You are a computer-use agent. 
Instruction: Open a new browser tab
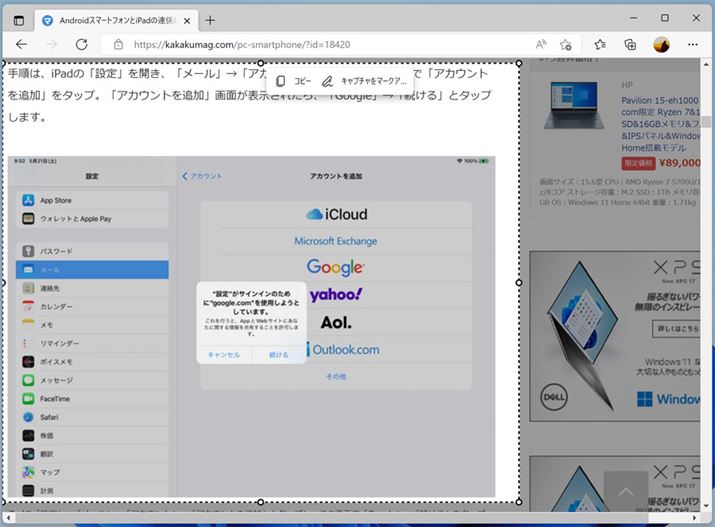click(x=210, y=21)
